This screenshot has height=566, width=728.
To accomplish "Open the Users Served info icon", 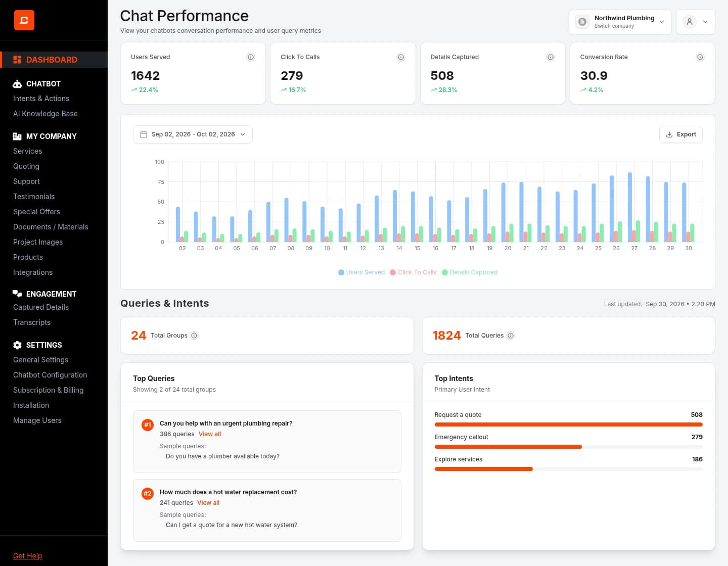I will (x=251, y=57).
